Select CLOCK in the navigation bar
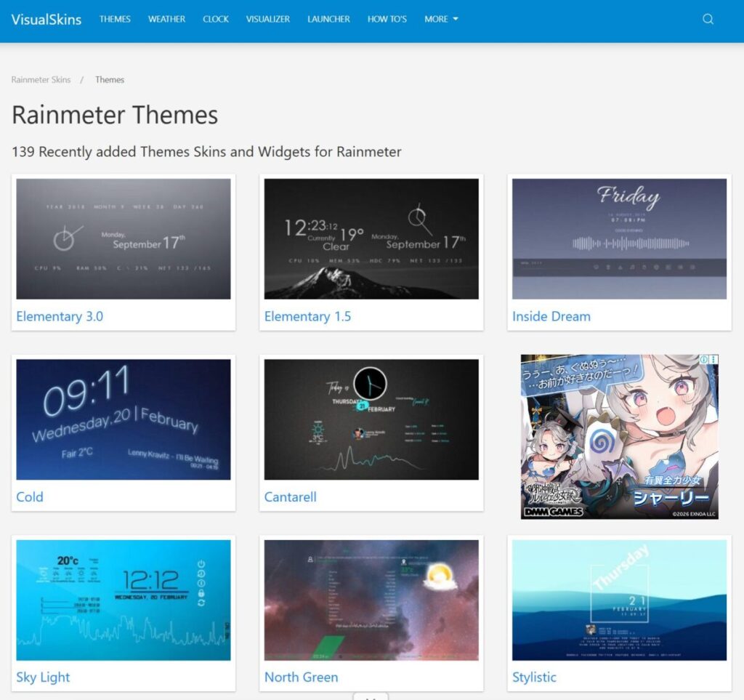This screenshot has height=700, width=744. coord(216,19)
